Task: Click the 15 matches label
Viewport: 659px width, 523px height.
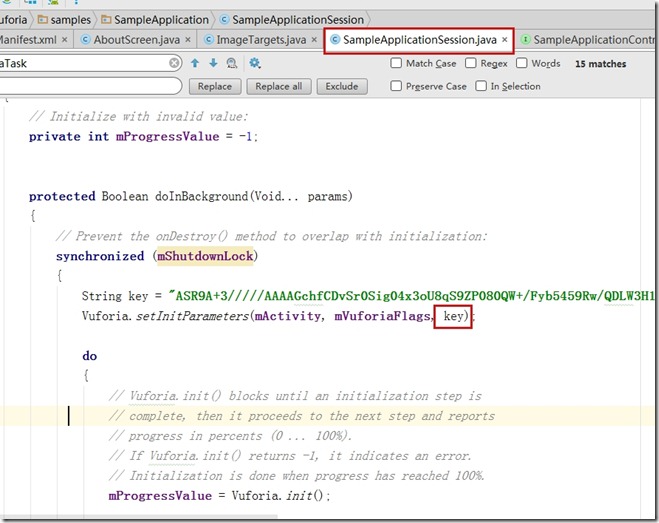Action: (x=600, y=64)
